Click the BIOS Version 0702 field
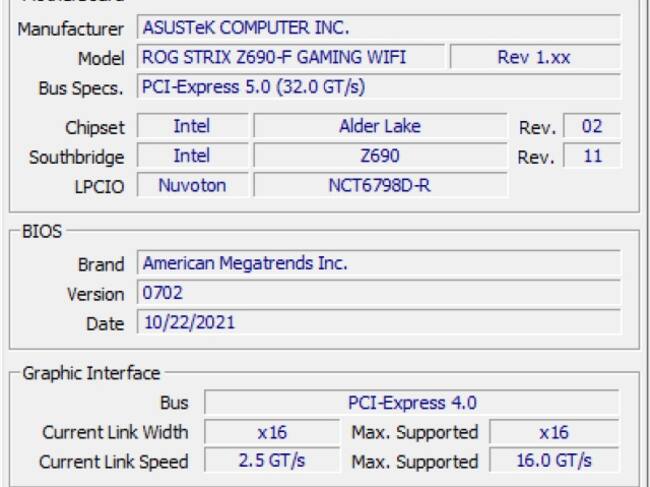The width and height of the screenshot is (650, 487). click(x=377, y=294)
